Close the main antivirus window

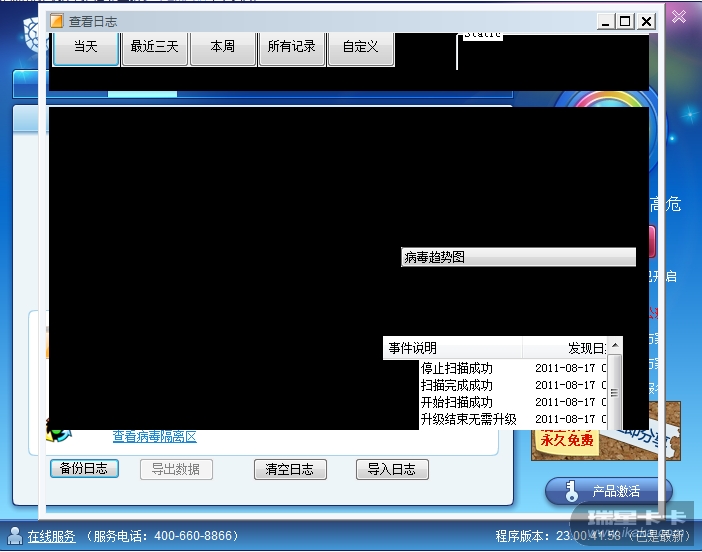pos(679,17)
